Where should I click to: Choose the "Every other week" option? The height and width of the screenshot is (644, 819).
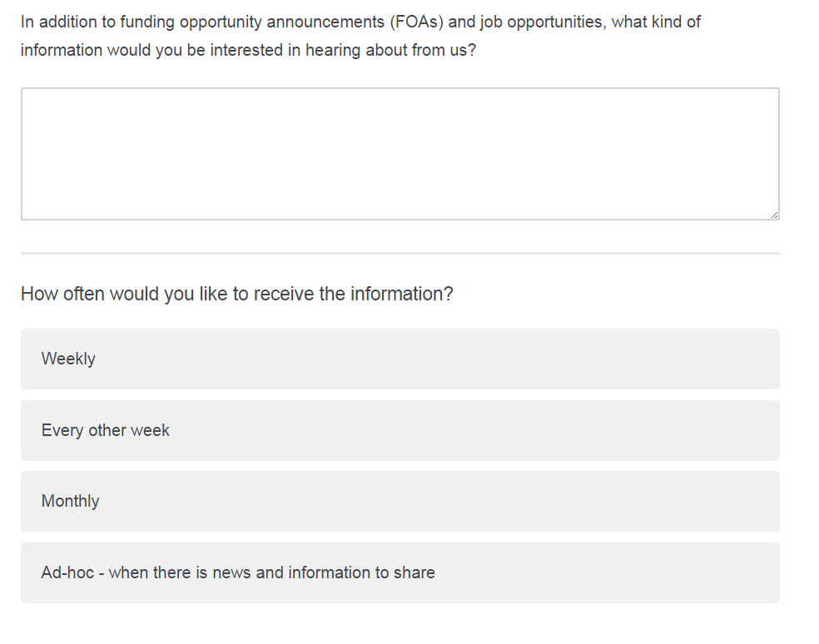tap(400, 430)
